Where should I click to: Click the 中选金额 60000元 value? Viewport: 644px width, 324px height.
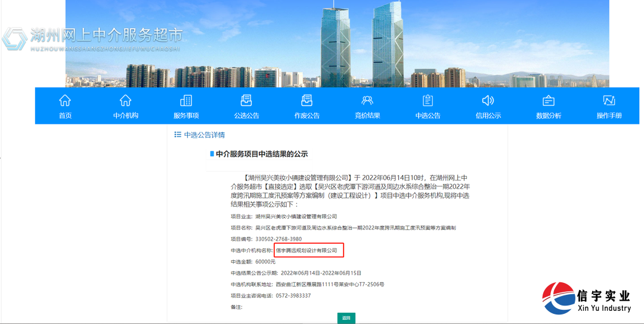pyautogui.click(x=265, y=261)
